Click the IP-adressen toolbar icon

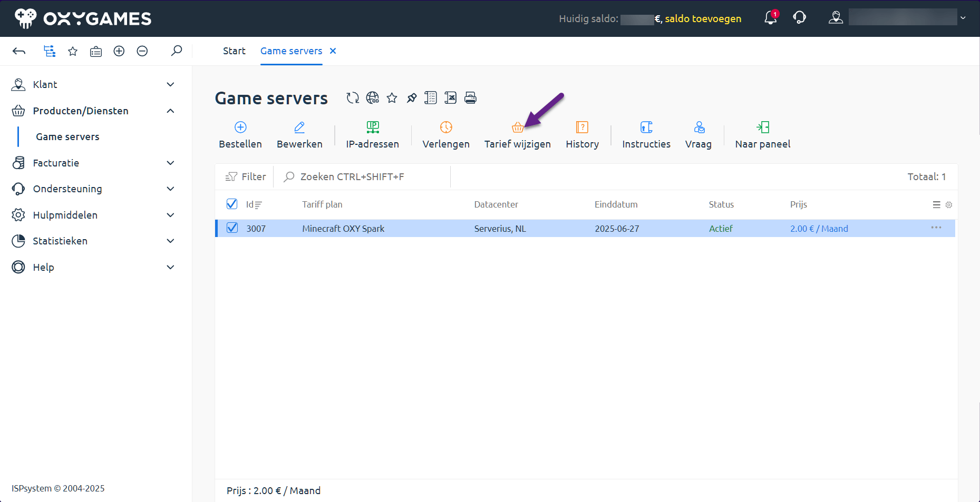[373, 127]
